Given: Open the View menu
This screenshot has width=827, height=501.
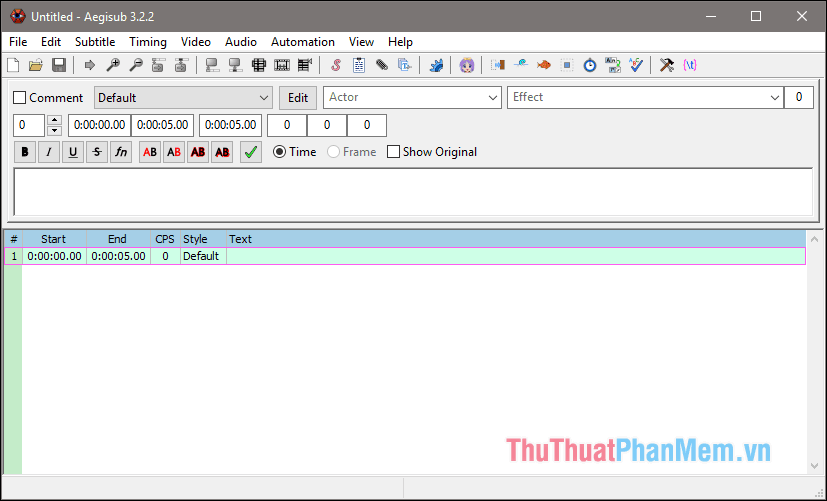Looking at the screenshot, I should pyautogui.click(x=361, y=42).
